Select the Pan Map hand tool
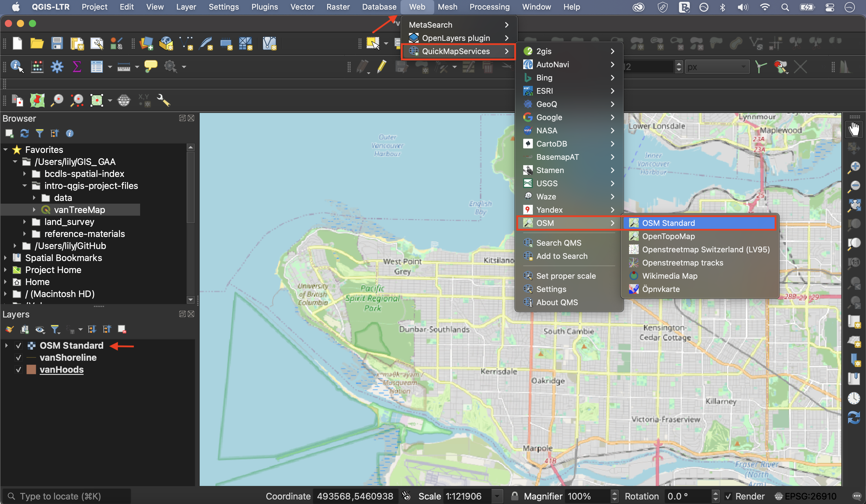866x504 pixels. tap(854, 129)
